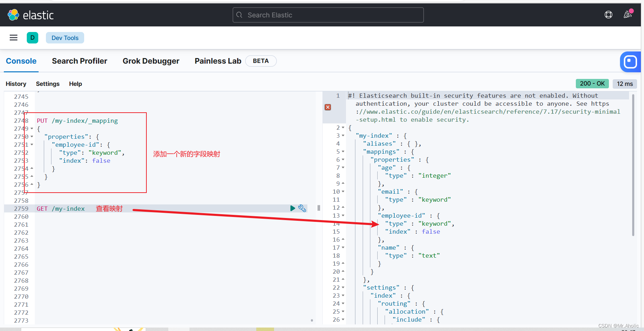Switch to the Search Profiler tab
Image resolution: width=644 pixels, height=331 pixels.
pyautogui.click(x=80, y=61)
